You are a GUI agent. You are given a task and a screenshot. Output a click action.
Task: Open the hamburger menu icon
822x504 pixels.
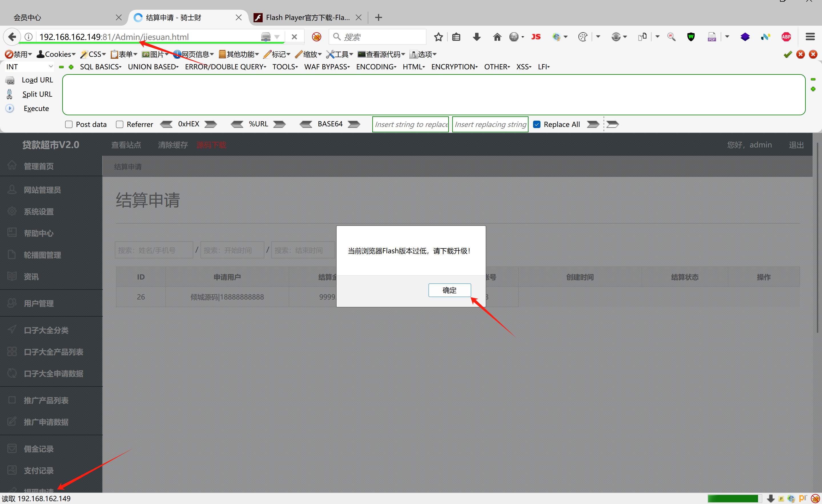[x=810, y=37]
